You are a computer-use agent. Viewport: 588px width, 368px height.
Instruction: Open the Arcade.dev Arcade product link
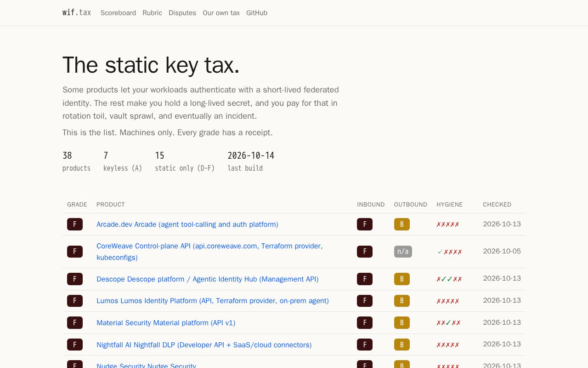pos(187,224)
